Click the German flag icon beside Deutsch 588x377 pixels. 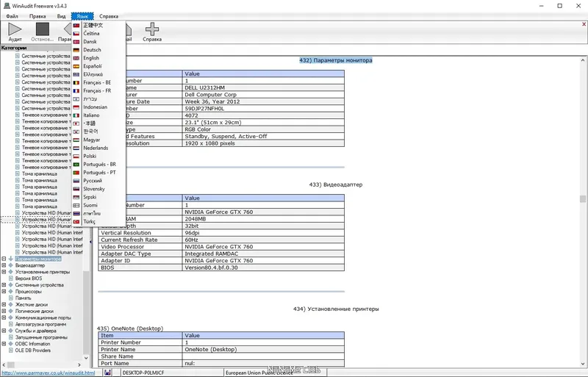pos(76,50)
